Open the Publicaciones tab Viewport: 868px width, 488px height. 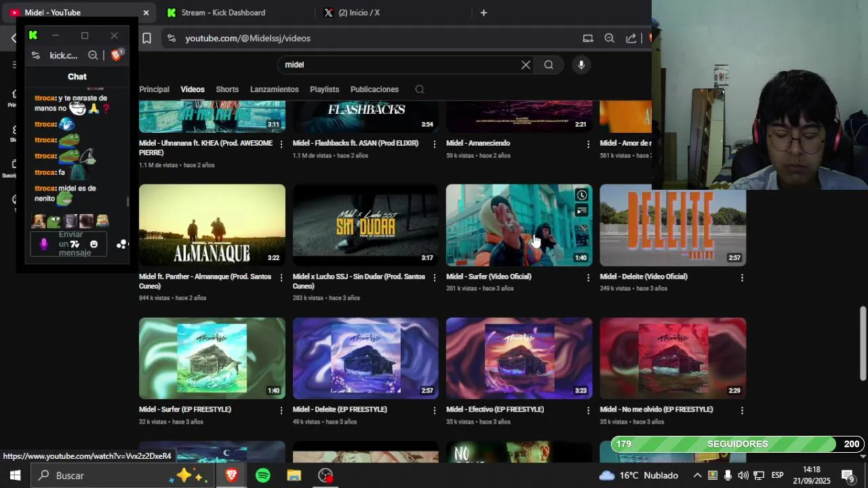click(374, 89)
